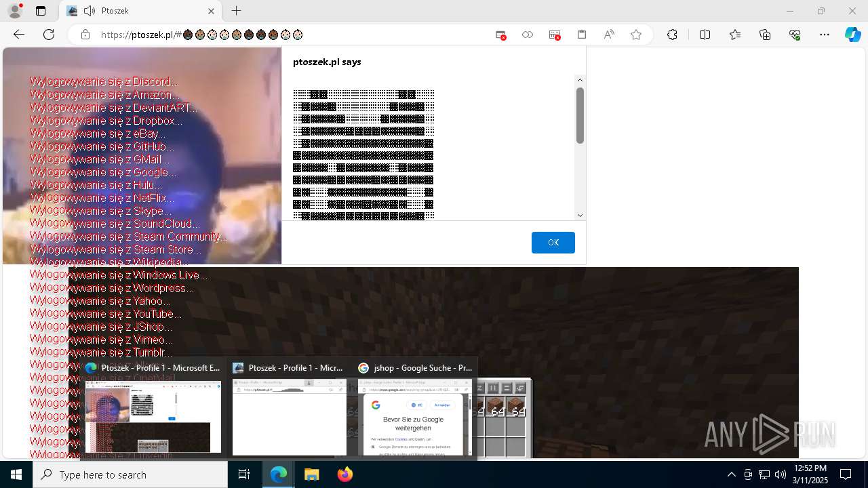Click the padlock site information icon
Viewport: 868px width, 488px height.
85,35
